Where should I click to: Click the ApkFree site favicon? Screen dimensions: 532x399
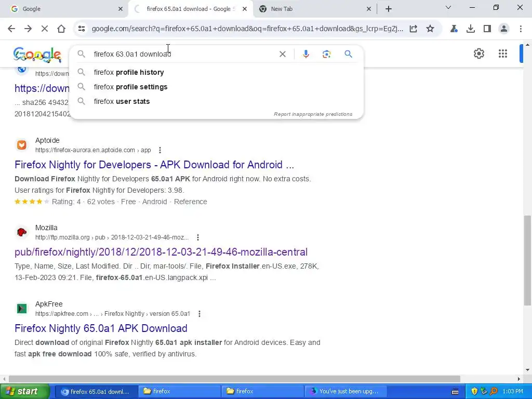(x=22, y=309)
